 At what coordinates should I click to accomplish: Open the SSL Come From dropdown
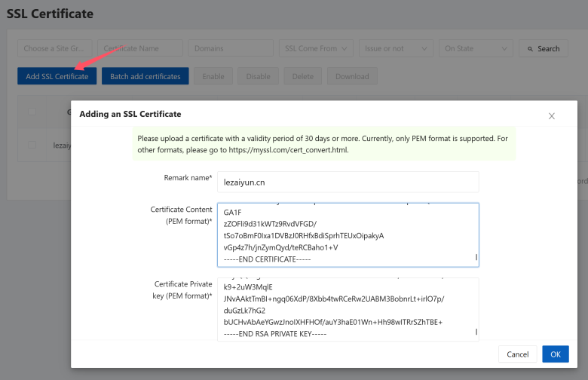click(x=316, y=48)
